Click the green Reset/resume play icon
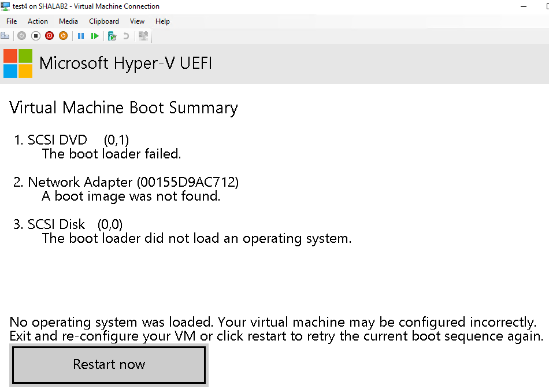This screenshot has width=549, height=392. click(x=95, y=36)
